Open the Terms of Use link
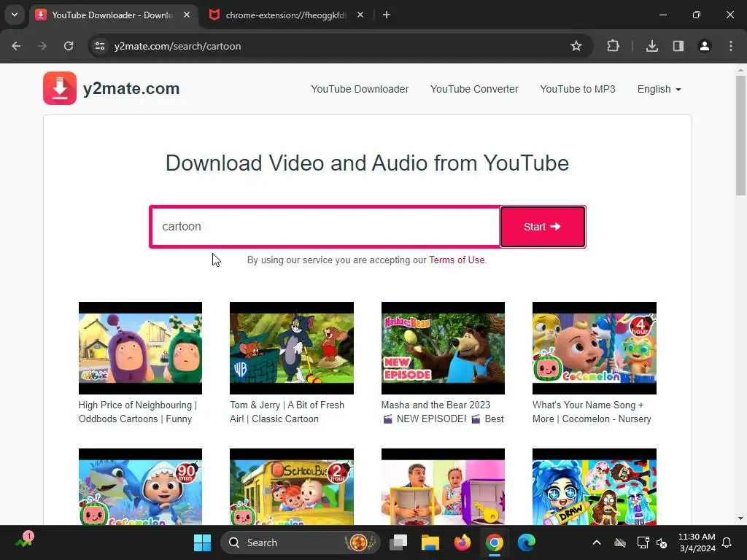This screenshot has height=560, width=747. pyautogui.click(x=457, y=260)
